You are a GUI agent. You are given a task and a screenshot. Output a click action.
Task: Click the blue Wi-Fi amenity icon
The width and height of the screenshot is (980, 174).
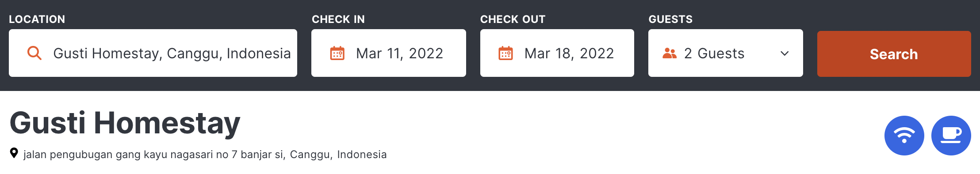tap(904, 136)
